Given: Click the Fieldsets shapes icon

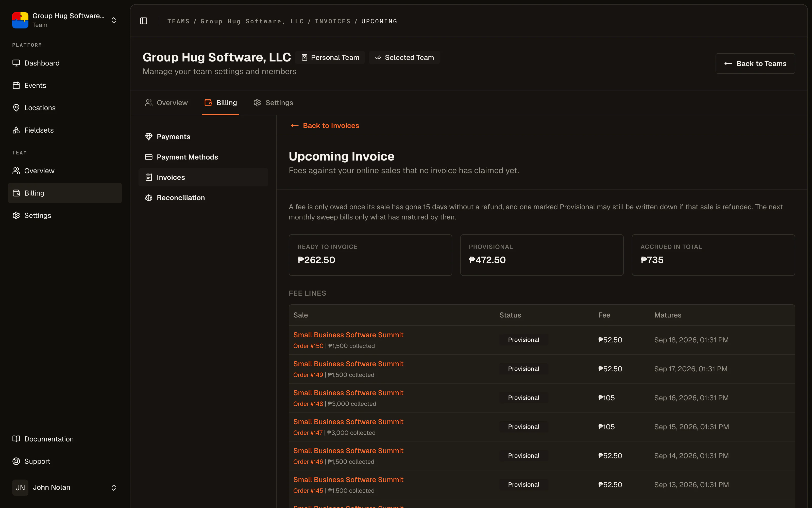Looking at the screenshot, I should (x=16, y=130).
